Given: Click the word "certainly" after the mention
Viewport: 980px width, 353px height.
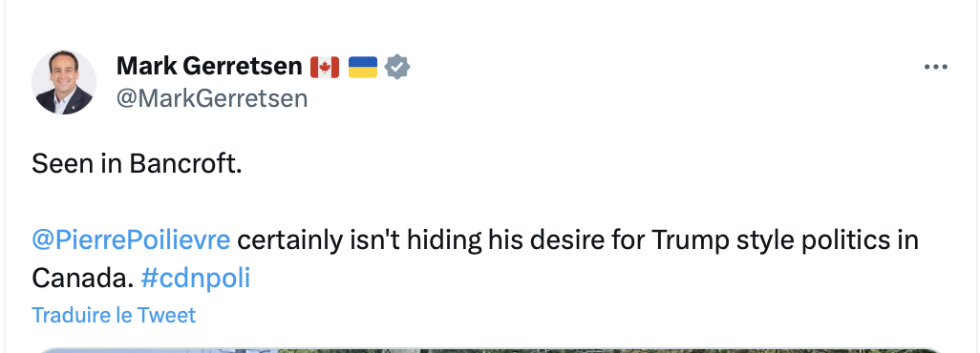Looking at the screenshot, I should 289,239.
